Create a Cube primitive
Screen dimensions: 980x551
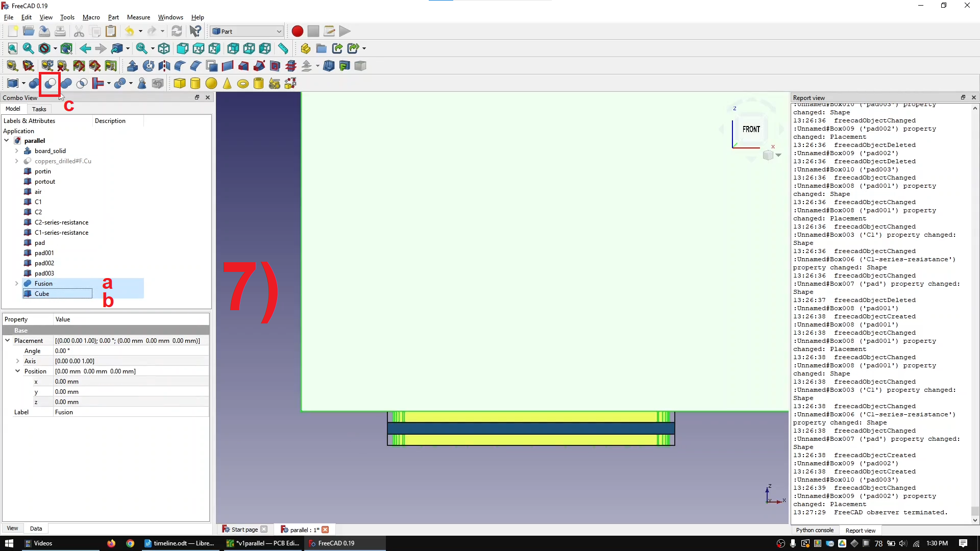[180, 83]
